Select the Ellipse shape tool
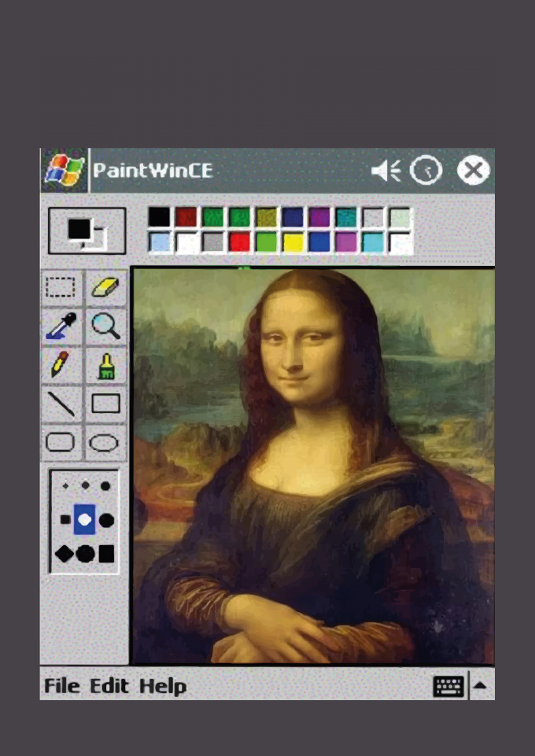The height and width of the screenshot is (756, 535). click(x=105, y=442)
